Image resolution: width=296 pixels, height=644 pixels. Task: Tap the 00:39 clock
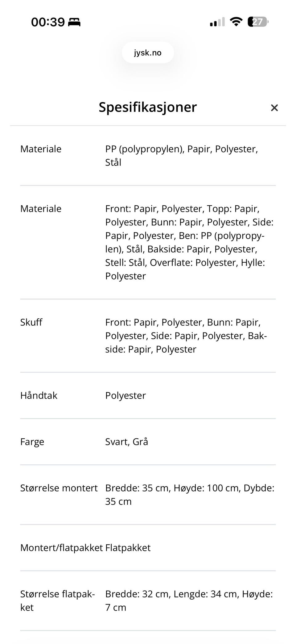point(48,22)
